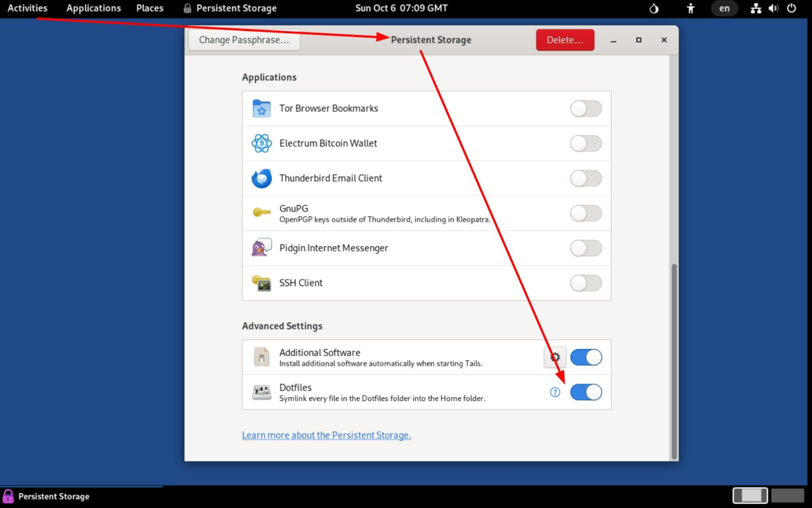The width and height of the screenshot is (812, 508).
Task: Close the Persistent Storage window
Action: click(664, 40)
